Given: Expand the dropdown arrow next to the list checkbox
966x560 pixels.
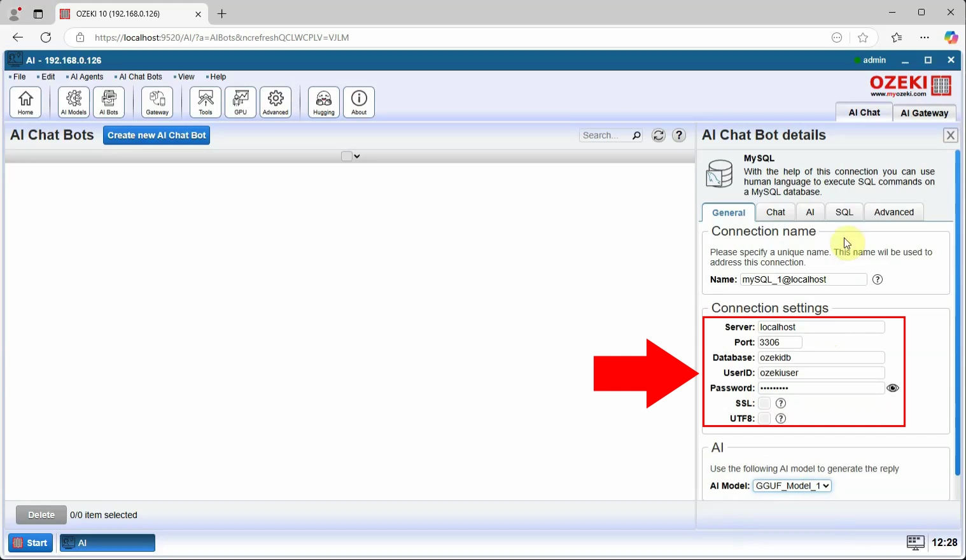Looking at the screenshot, I should point(357,157).
